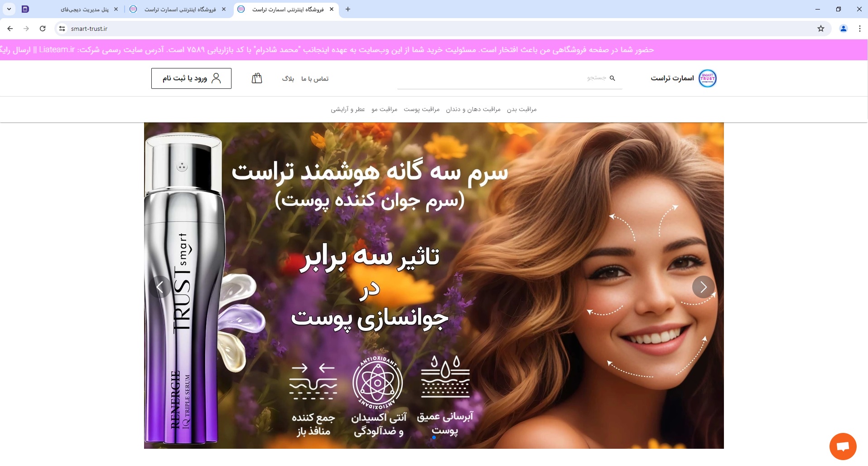Open the Chrome profile avatar icon
This screenshot has height=466, width=868.
pyautogui.click(x=844, y=29)
